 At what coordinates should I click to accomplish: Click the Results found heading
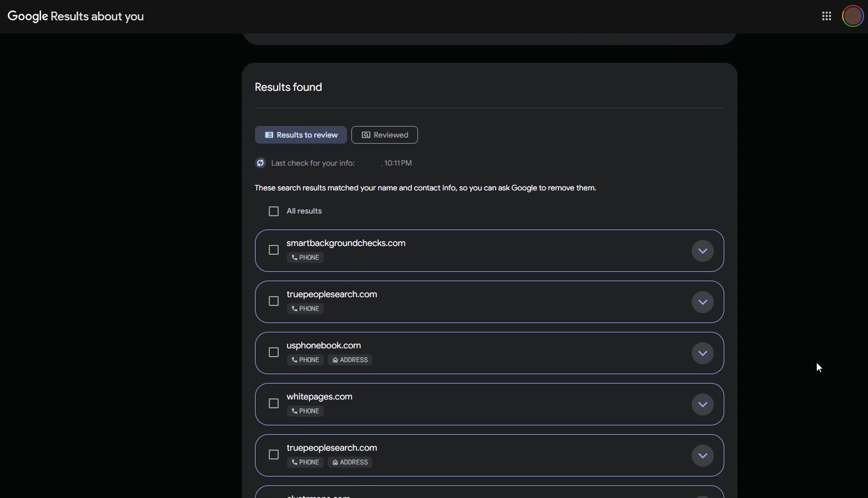[288, 87]
